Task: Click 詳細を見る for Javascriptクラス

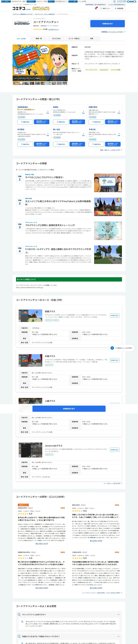Action: pyautogui.click(x=114, y=450)
